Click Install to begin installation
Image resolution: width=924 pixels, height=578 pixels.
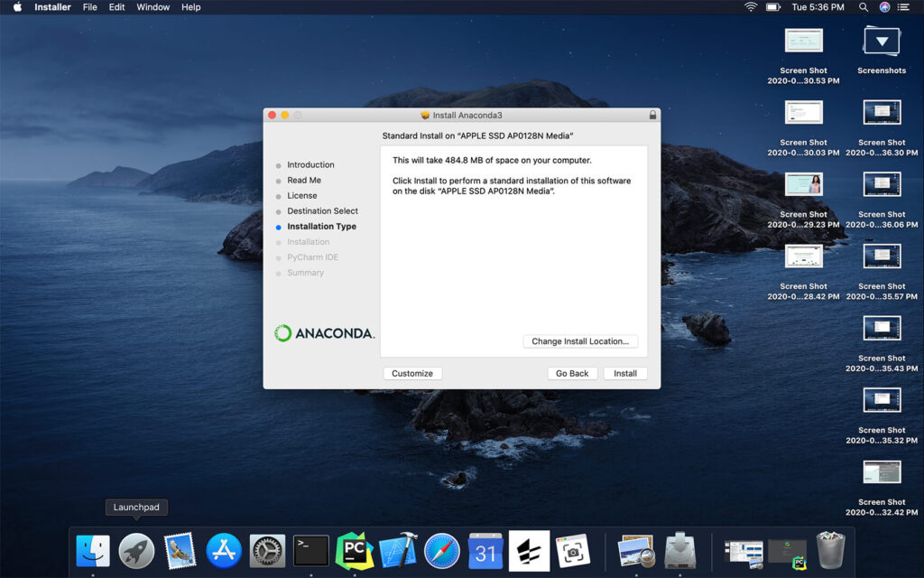point(625,373)
